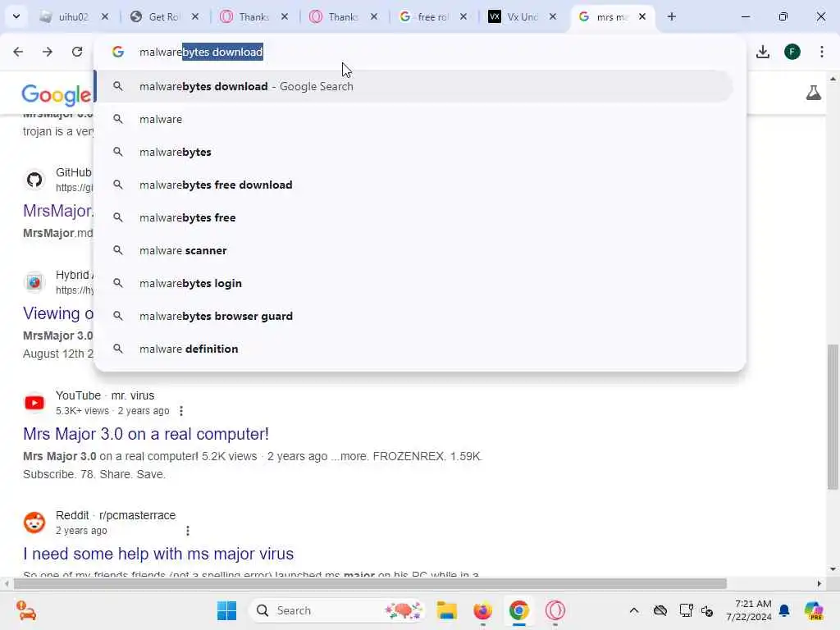840x630 pixels.
Task: Pick 'malwarebytes browser guard' suggestion
Action: tap(413, 316)
